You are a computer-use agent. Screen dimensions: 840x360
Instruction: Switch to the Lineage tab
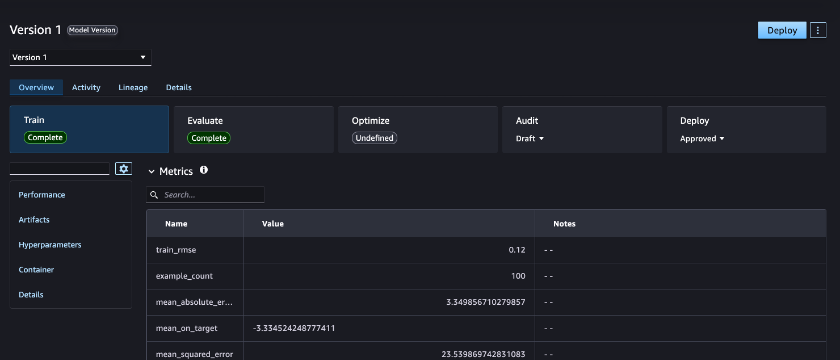point(133,87)
